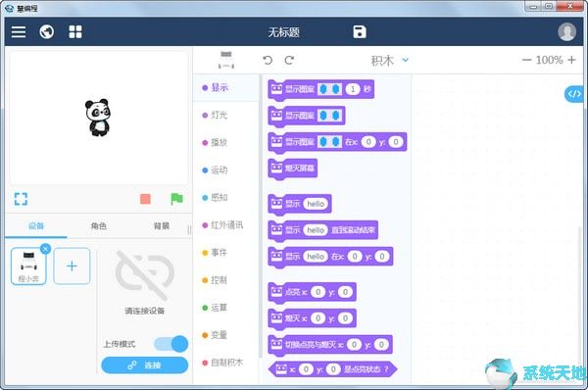The image size is (588, 390).
Task: Click the 连接 connect button
Action: (144, 366)
